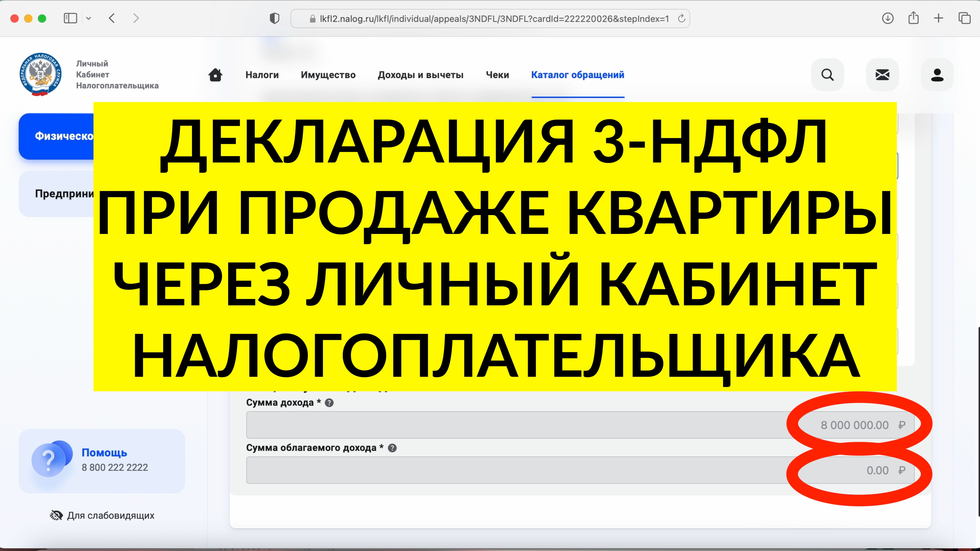Open a new Safari tab with plus
The image size is (980, 551).
tap(939, 18)
